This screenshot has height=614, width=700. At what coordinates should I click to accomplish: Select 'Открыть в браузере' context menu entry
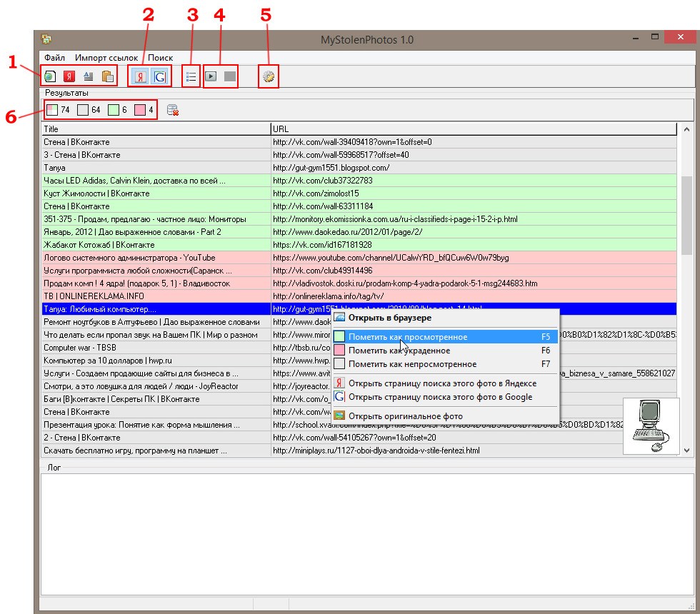click(389, 318)
